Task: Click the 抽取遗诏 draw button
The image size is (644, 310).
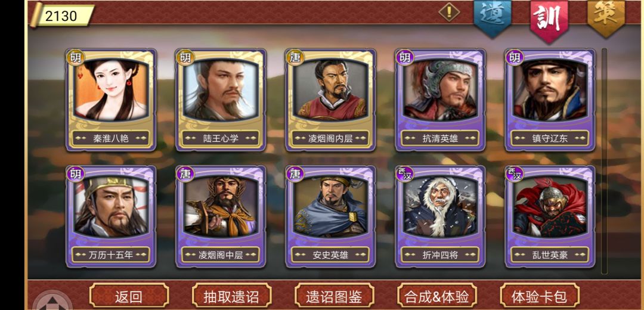Action: 231,296
